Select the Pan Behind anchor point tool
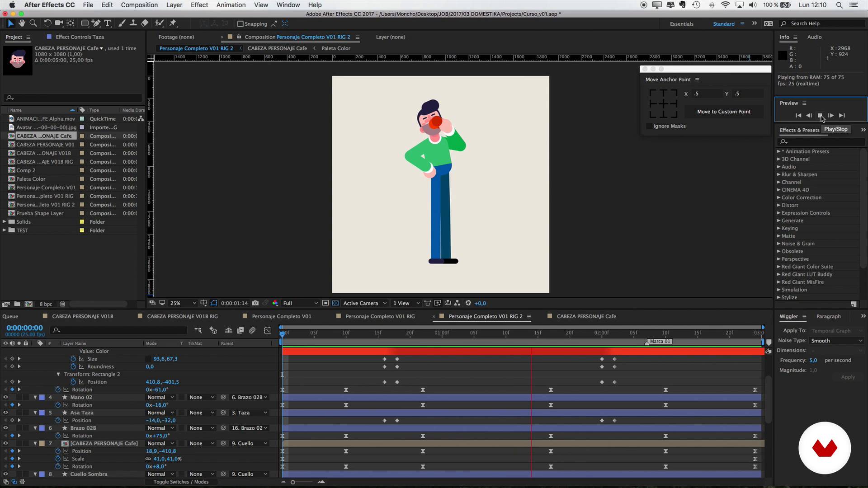Viewport: 868px width, 488px height. coord(71,23)
